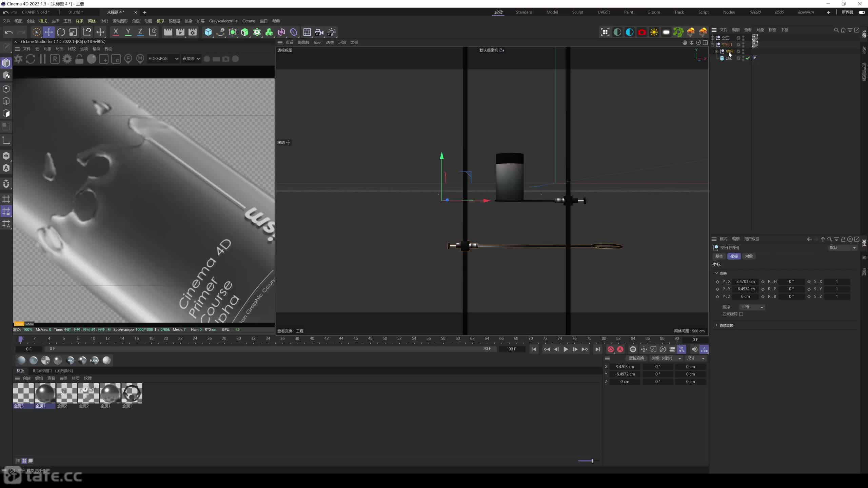The image size is (868, 488).
Task: Open the HDR/sRGB dropdown in Live Viewer
Action: [163, 59]
